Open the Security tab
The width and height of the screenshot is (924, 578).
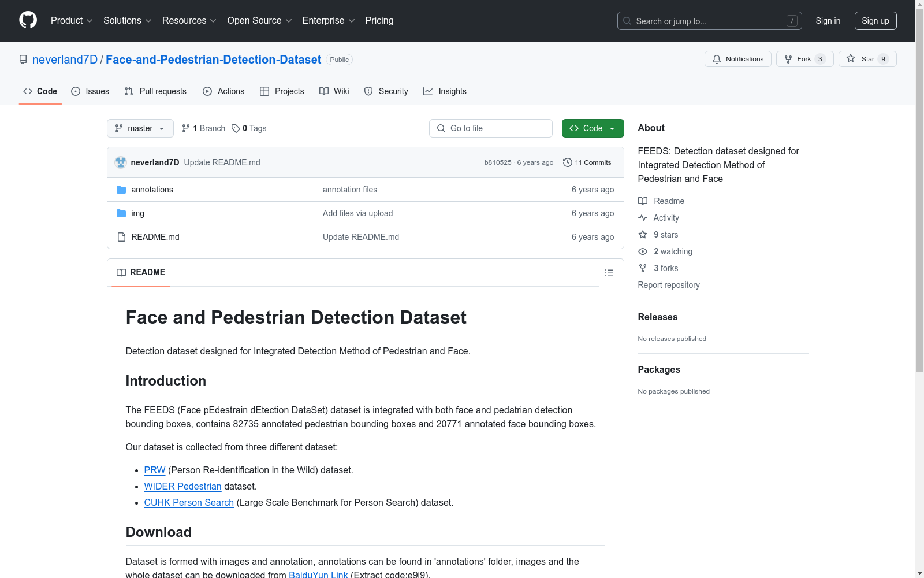click(386, 91)
